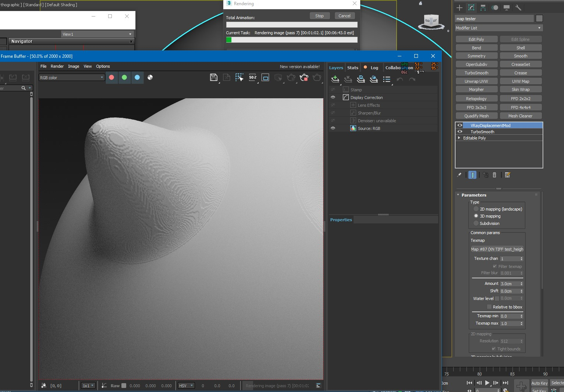Click the mono/alpha channel circle icon
564x392 pixels.
[150, 77]
